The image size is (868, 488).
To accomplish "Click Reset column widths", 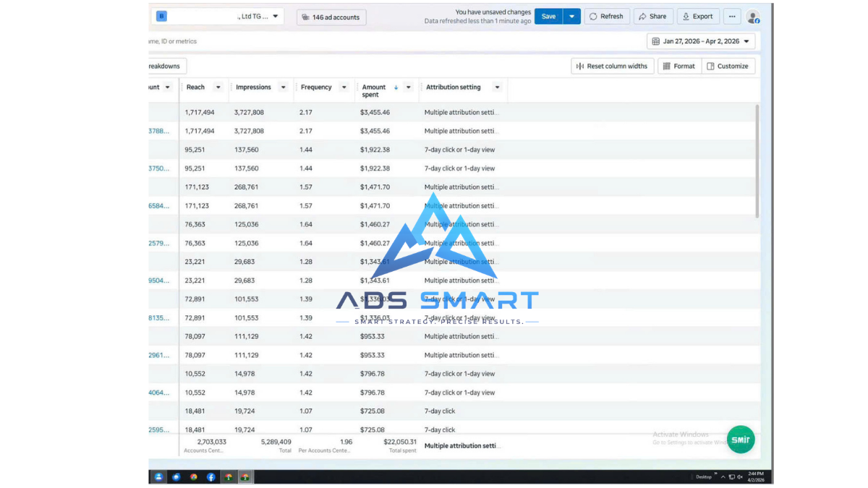I will coord(612,66).
